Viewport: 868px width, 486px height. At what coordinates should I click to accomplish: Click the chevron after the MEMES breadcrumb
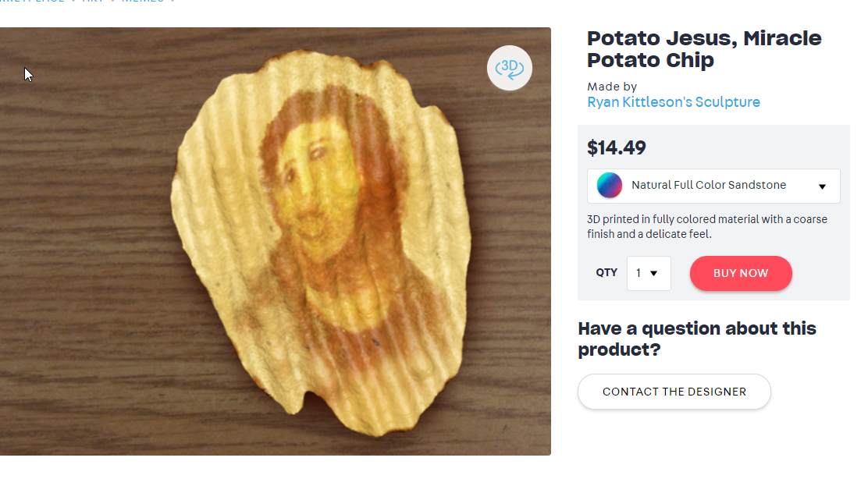coord(173,2)
